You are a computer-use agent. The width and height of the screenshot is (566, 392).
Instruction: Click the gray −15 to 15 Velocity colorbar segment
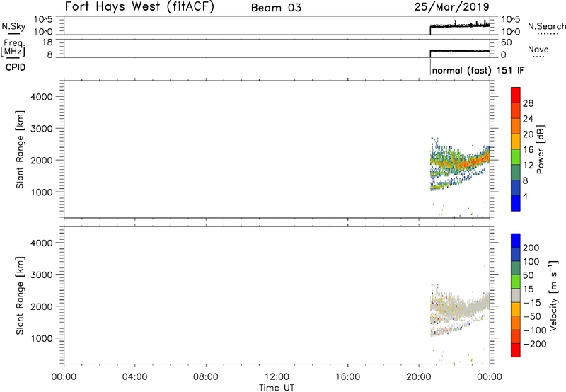pos(516,295)
